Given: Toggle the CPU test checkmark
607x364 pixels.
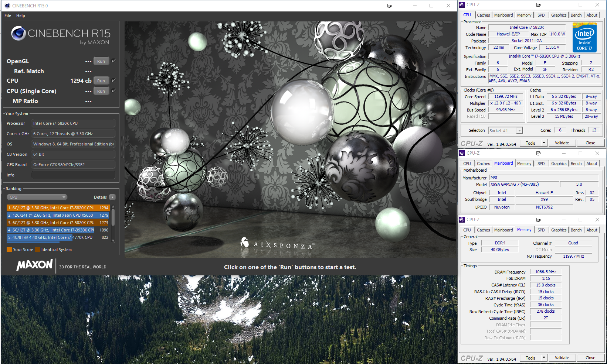Looking at the screenshot, I should [x=113, y=80].
